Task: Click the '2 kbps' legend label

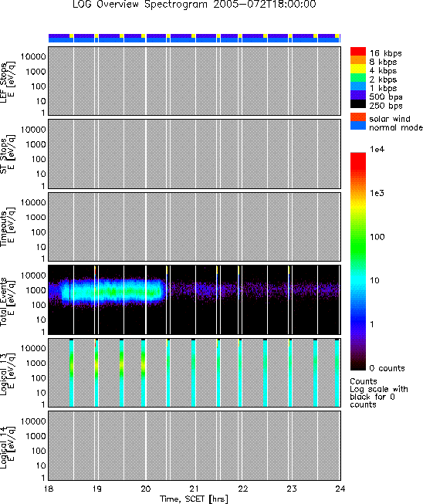Action: pyautogui.click(x=383, y=79)
